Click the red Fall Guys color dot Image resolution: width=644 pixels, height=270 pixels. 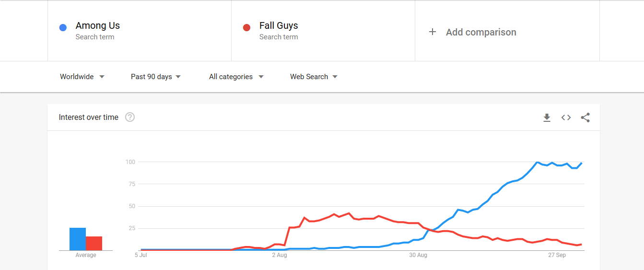point(246,27)
